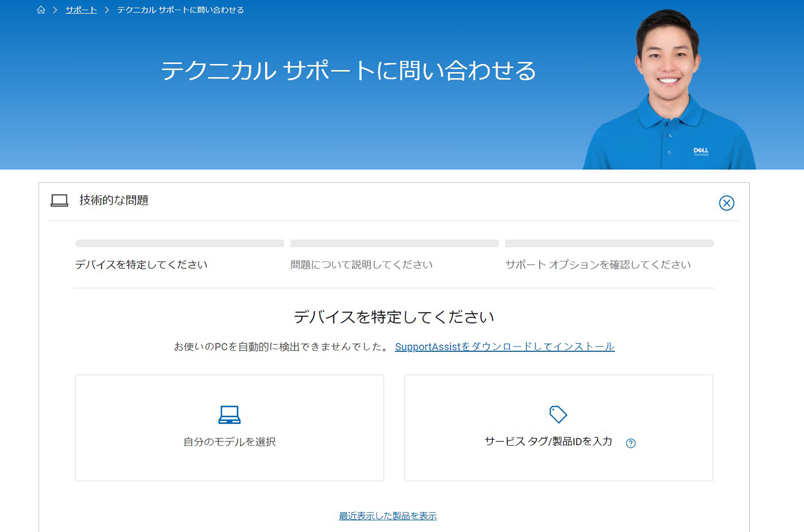Image resolution: width=804 pixels, height=532 pixels.
Task: Click テクニカル サポートに問い合わせる breadcrumb text
Action: (180, 10)
